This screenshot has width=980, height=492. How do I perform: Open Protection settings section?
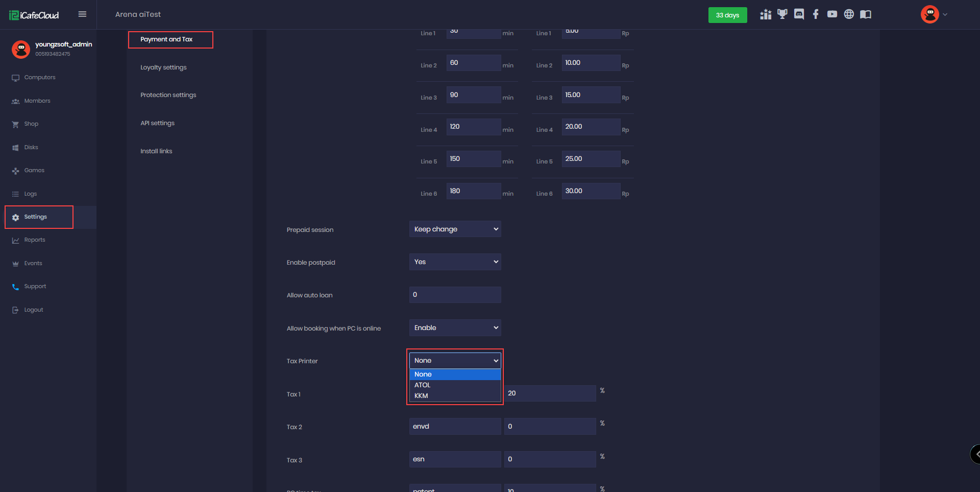(x=168, y=95)
